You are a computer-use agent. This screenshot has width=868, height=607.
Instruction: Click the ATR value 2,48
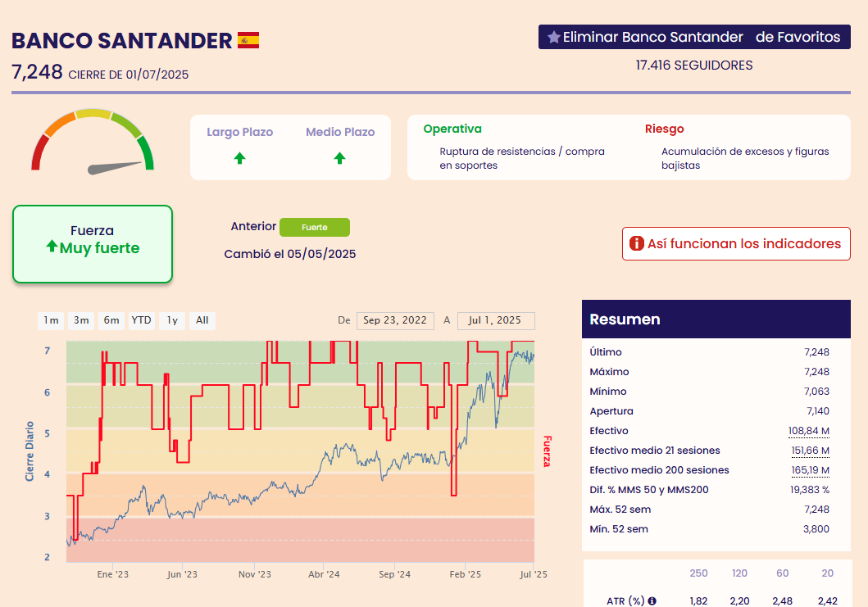pos(782,601)
